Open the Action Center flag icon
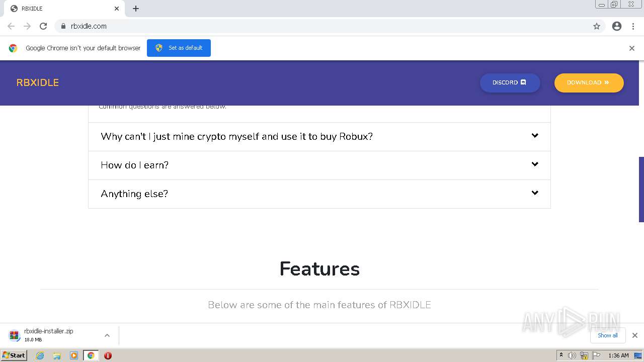 596,355
